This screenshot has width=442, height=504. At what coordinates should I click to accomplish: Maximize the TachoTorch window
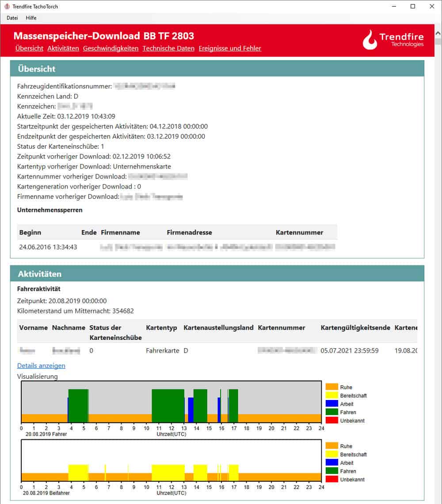tap(413, 7)
